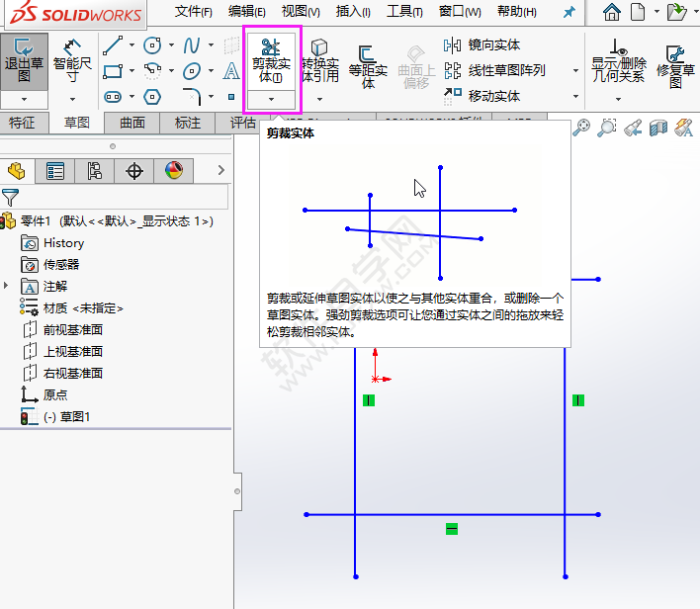
Task: Click the Section View icon
Action: (658, 128)
